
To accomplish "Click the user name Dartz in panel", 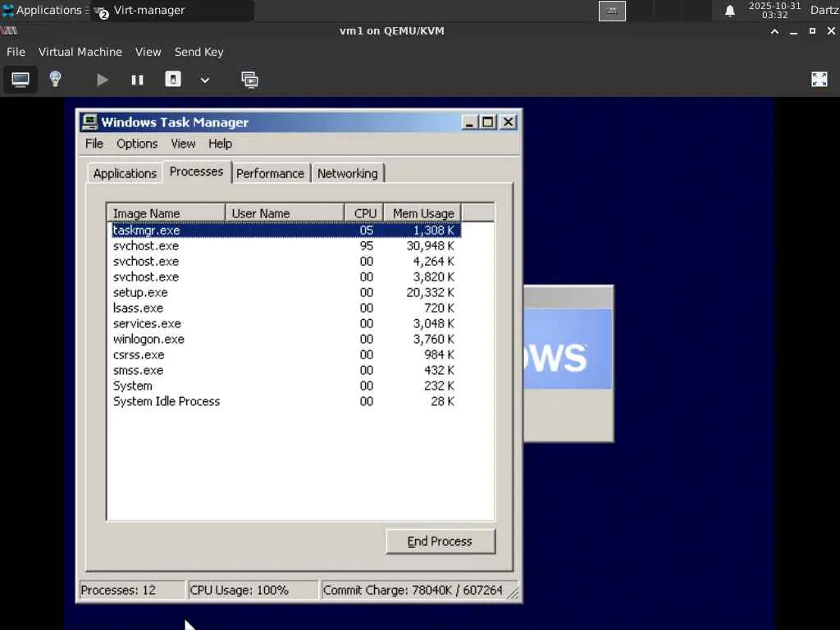I will click(x=824, y=10).
